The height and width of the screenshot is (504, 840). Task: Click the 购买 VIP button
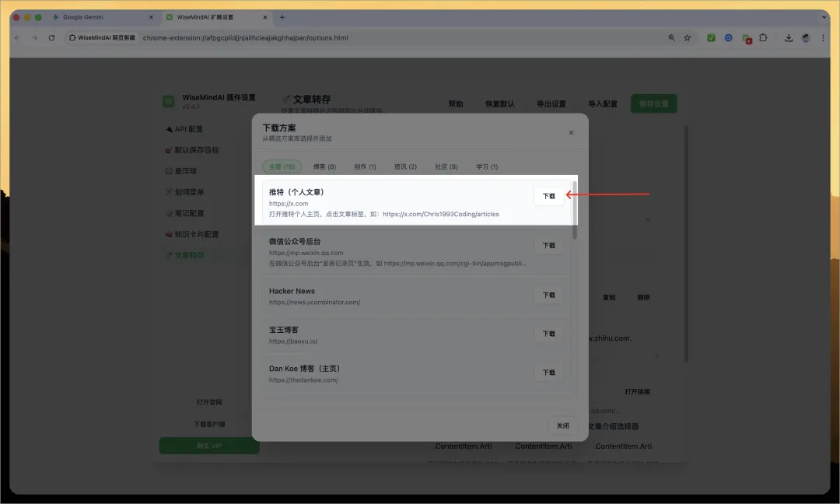pyautogui.click(x=209, y=446)
